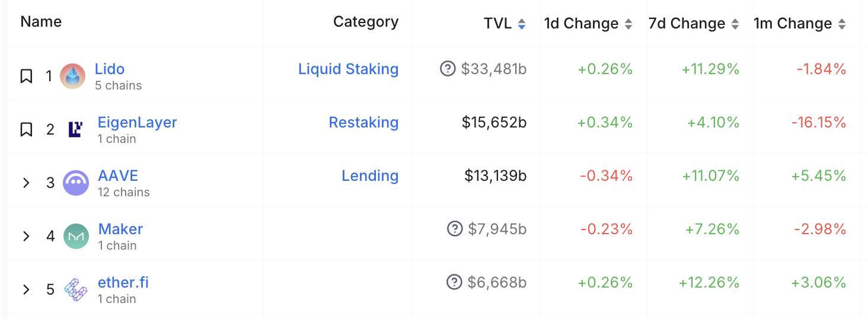This screenshot has height=319, width=868.
Task: Click the ether.fi logo icon
Action: pos(75,289)
